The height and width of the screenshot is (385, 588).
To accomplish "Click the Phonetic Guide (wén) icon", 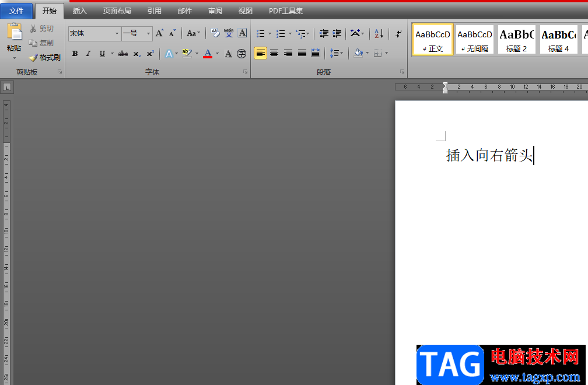I will (x=229, y=33).
